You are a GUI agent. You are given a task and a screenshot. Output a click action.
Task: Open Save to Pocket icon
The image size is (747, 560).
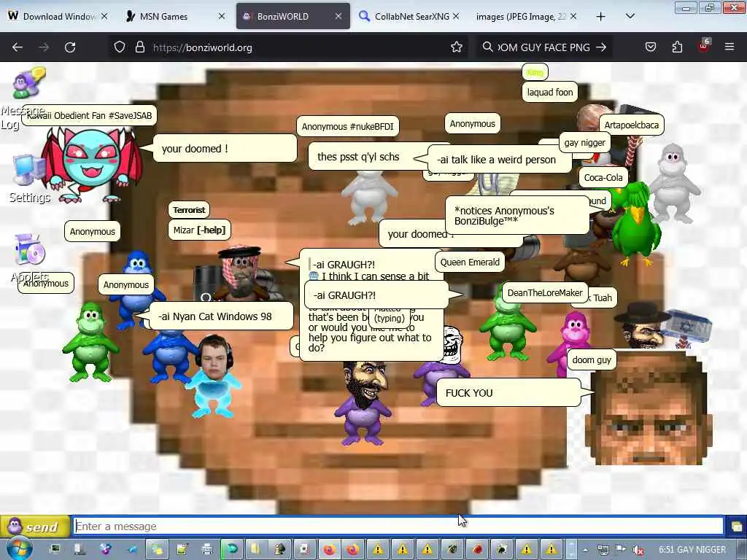click(651, 47)
